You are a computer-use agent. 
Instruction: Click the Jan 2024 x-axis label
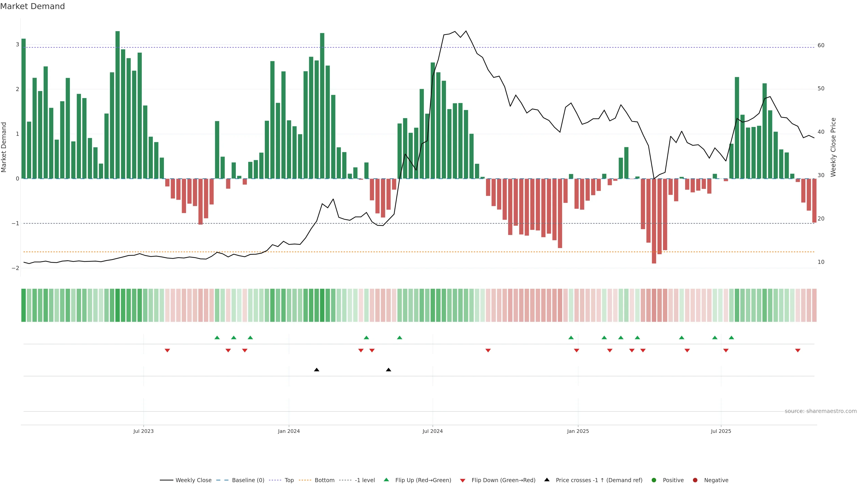click(x=289, y=431)
